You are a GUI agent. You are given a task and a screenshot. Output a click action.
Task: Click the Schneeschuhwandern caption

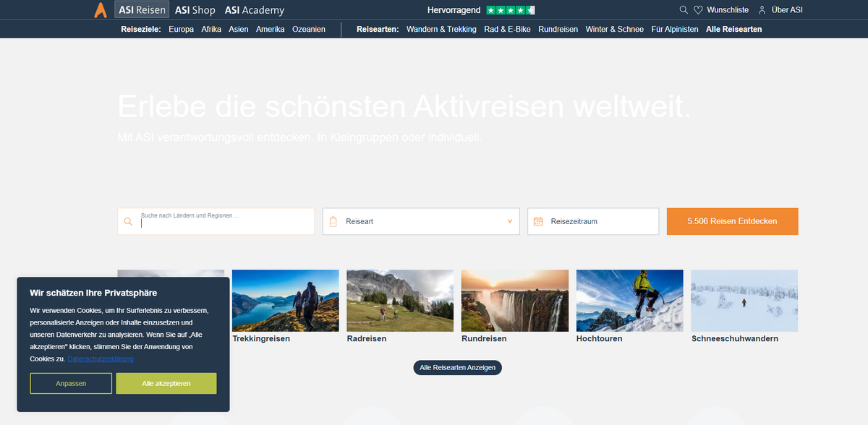735,338
